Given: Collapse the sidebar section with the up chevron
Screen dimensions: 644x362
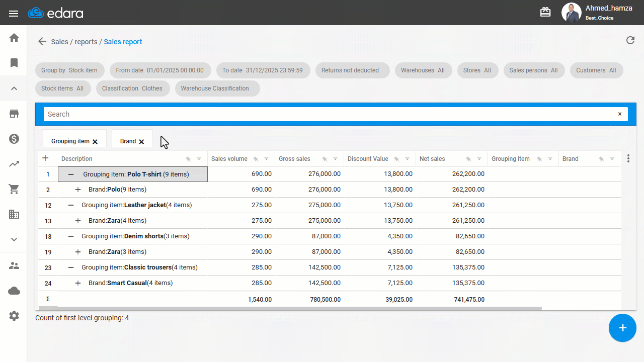Looking at the screenshot, I should [14, 88].
